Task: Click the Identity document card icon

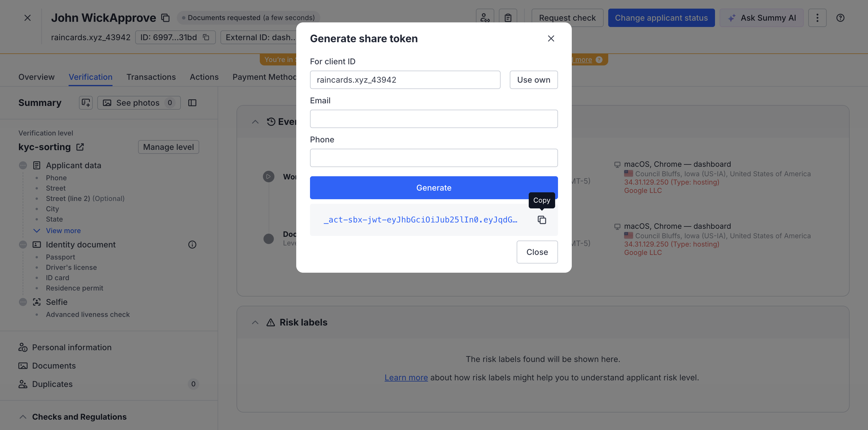Action: pyautogui.click(x=36, y=245)
